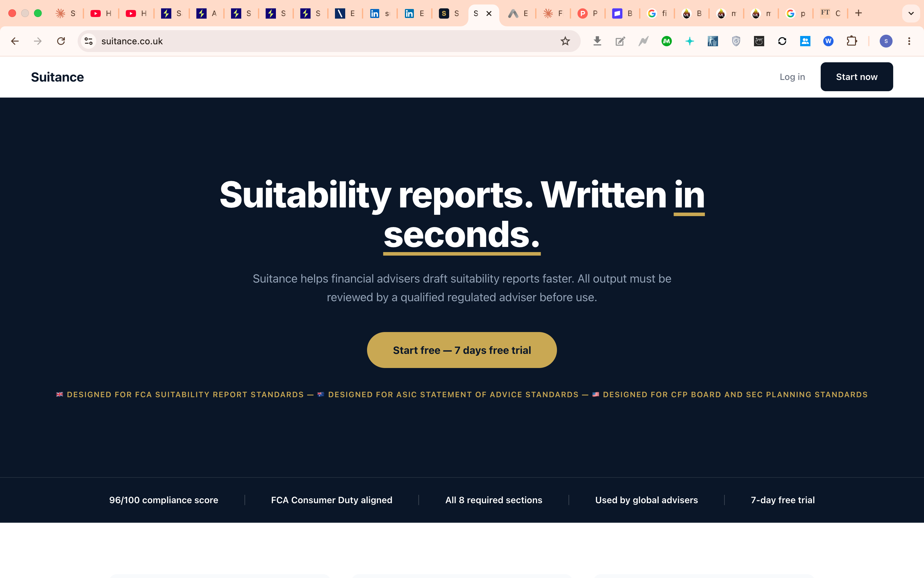Switch to the FT tab
924x578 pixels.
tap(830, 13)
